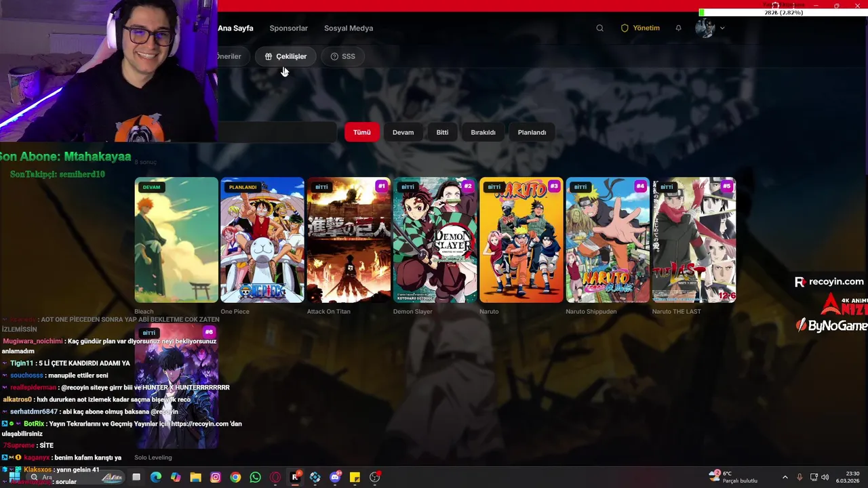Open the Solo Leveling poster
Viewport: 868px width, 488px height.
pyautogui.click(x=176, y=386)
